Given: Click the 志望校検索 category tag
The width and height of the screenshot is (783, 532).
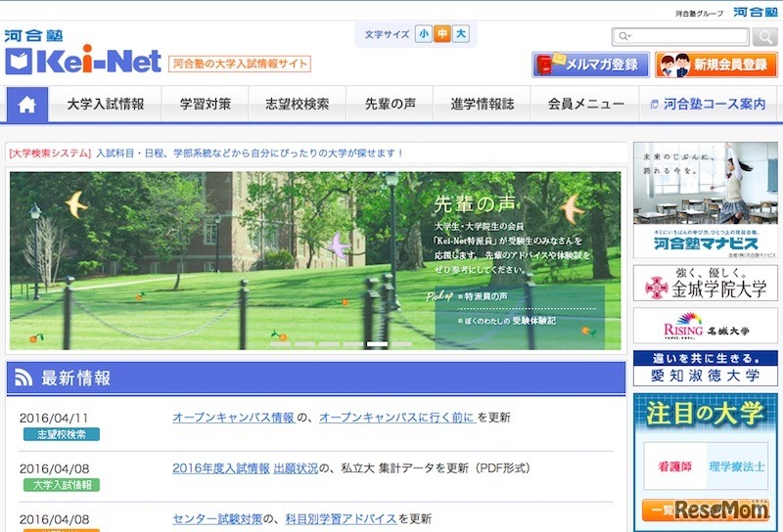Looking at the screenshot, I should (x=62, y=434).
